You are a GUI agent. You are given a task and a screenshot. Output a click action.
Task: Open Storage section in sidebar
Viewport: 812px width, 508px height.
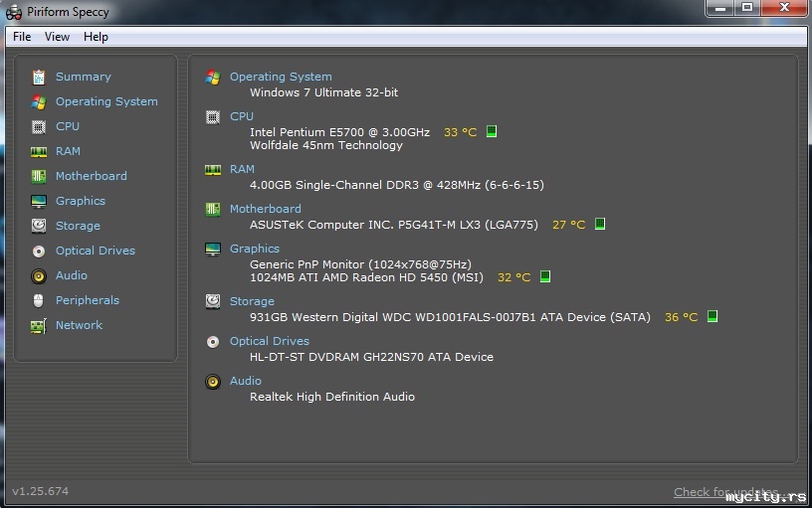point(78,226)
